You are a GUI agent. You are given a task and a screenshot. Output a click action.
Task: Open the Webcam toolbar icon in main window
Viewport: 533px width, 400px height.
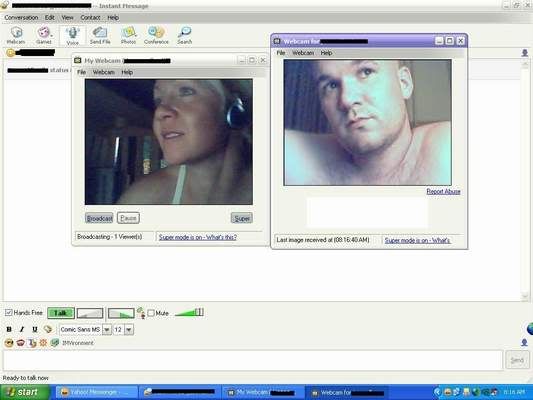16,35
